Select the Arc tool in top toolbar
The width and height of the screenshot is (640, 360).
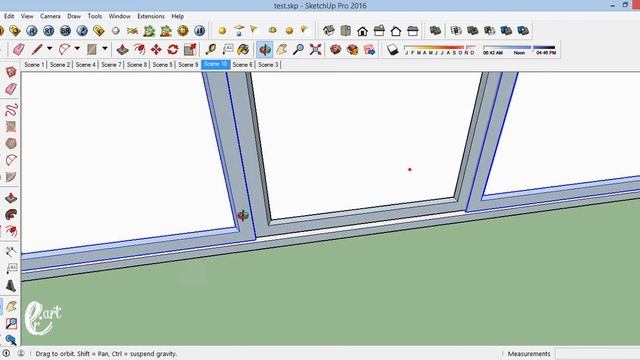click(x=64, y=49)
